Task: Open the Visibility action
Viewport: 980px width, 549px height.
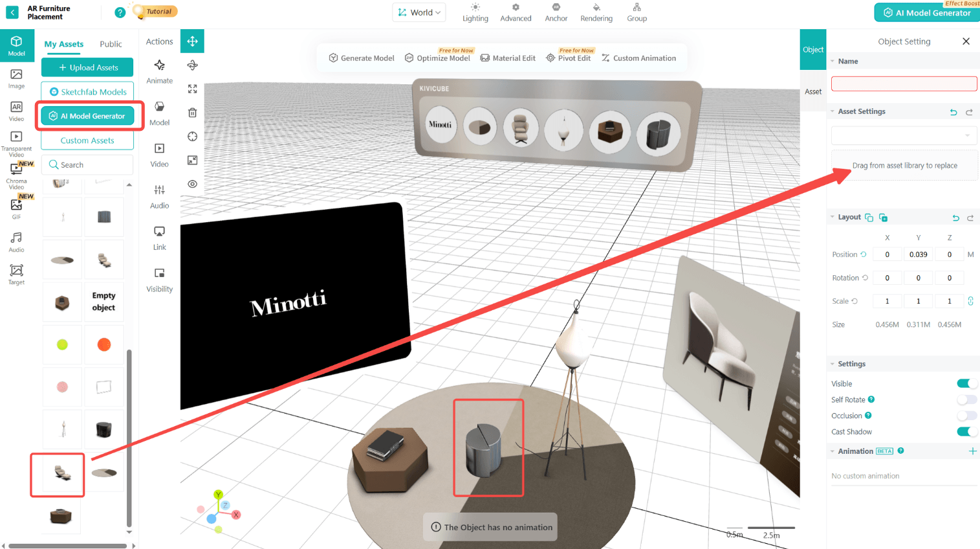Action: click(x=159, y=280)
